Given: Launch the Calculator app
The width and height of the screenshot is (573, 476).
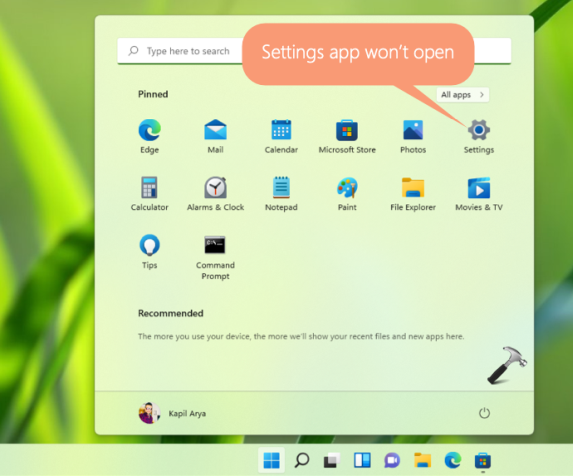Looking at the screenshot, I should (149, 193).
